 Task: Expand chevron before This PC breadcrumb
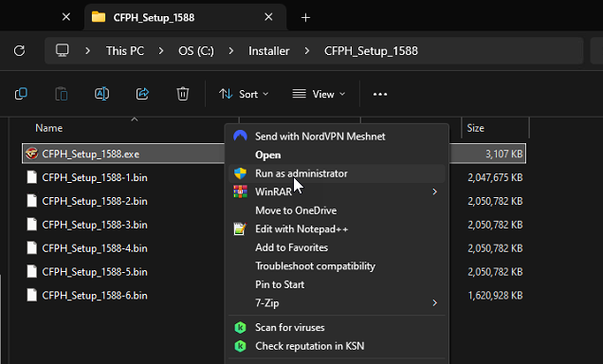tap(87, 51)
